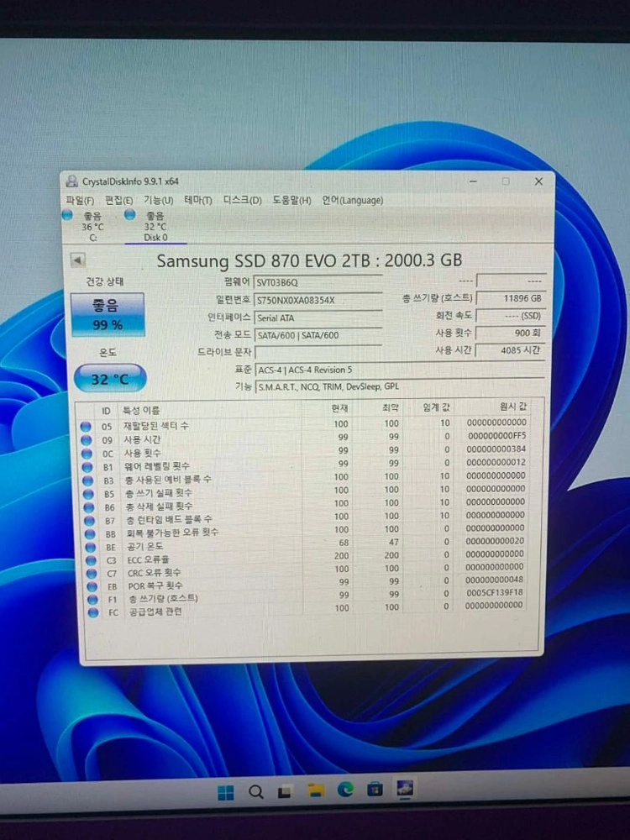Open Task View on taskbar
Viewport: 630px width, 840px height.
(x=285, y=791)
